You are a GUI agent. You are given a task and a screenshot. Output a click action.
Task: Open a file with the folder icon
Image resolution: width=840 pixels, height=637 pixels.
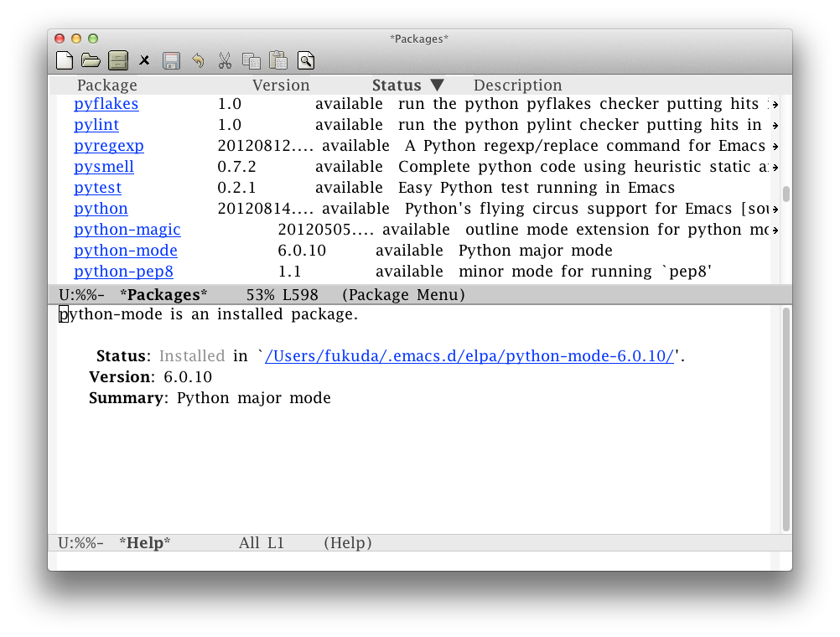click(x=91, y=60)
